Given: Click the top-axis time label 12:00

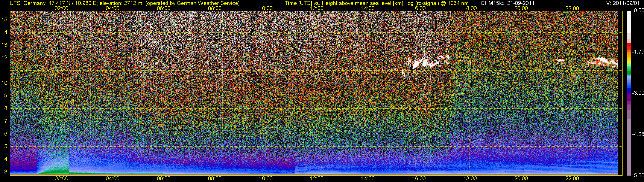Looking at the screenshot, I should point(317,8).
